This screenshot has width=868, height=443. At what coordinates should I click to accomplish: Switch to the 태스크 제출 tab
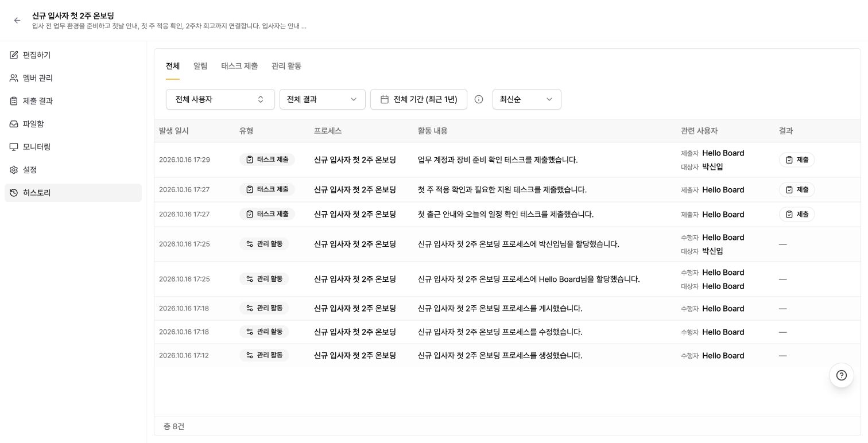point(239,66)
